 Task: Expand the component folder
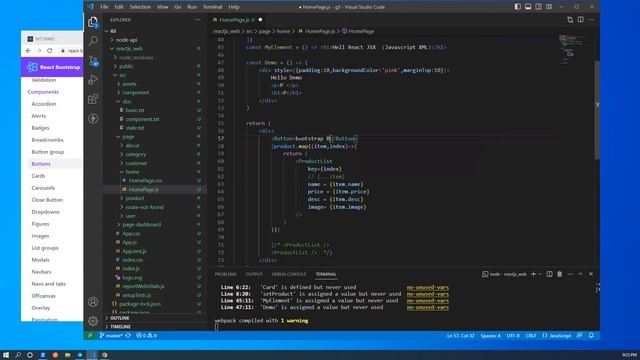136,93
